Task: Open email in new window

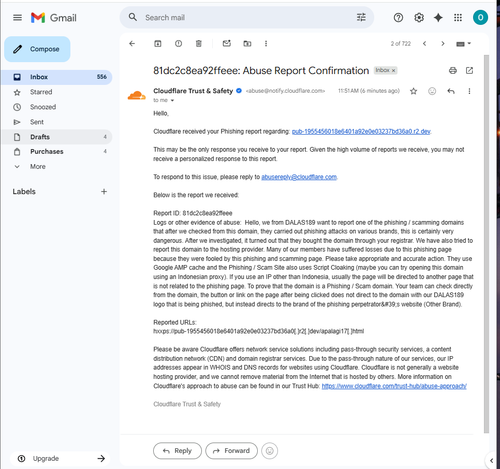Action: (469, 70)
